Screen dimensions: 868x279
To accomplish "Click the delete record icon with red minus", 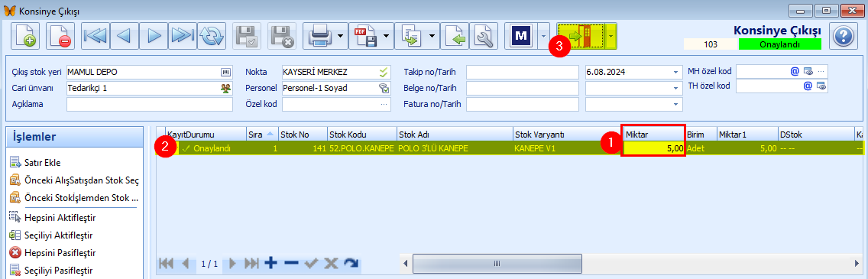I will [60, 37].
